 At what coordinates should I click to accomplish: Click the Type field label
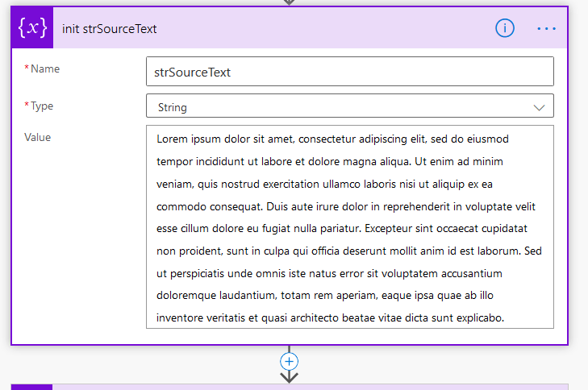[x=44, y=106]
